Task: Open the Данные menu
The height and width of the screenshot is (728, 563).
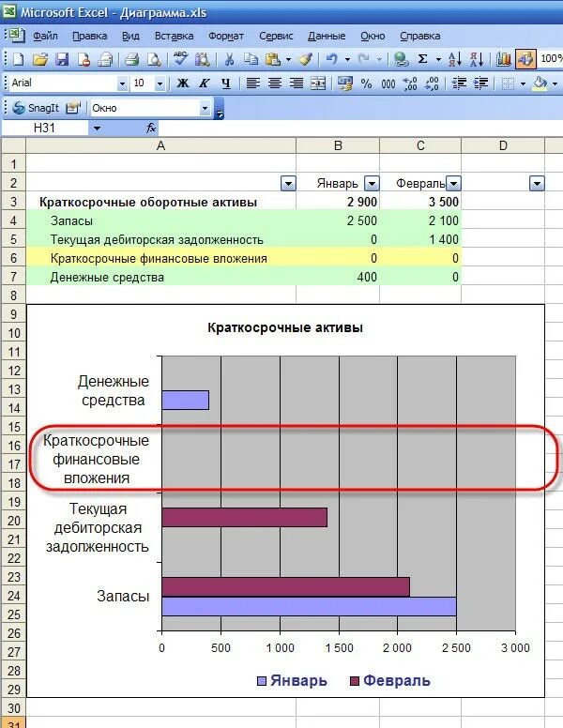Action: [327, 36]
